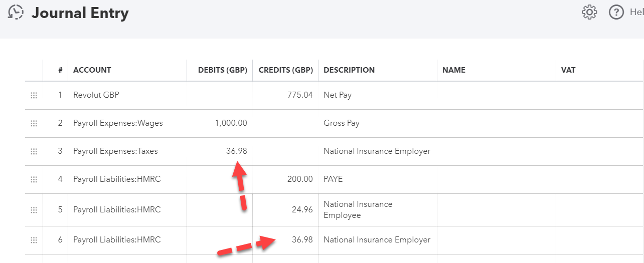The height and width of the screenshot is (263, 644).
Task: Click the VAT cell in row 2
Action: [599, 123]
